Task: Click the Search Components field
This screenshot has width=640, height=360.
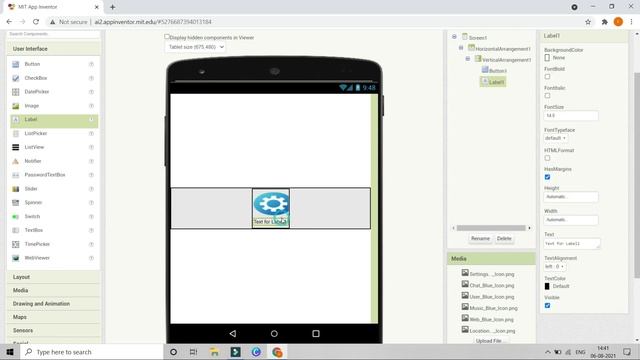Action: click(x=53, y=34)
